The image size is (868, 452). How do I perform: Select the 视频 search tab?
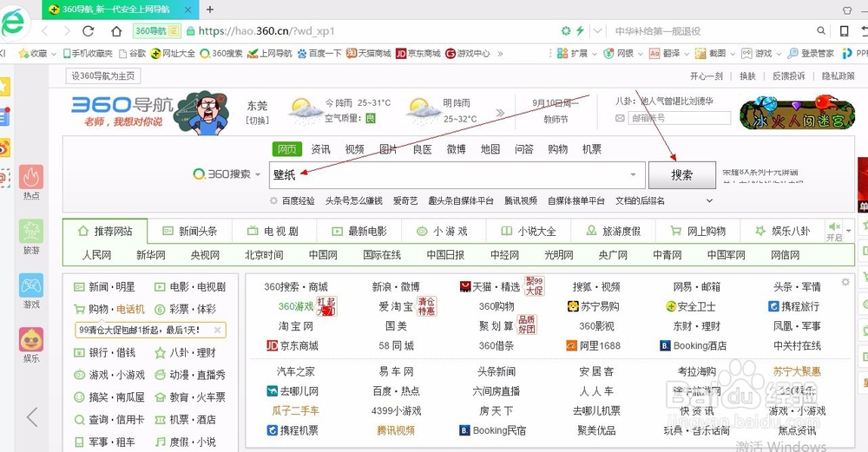354,149
